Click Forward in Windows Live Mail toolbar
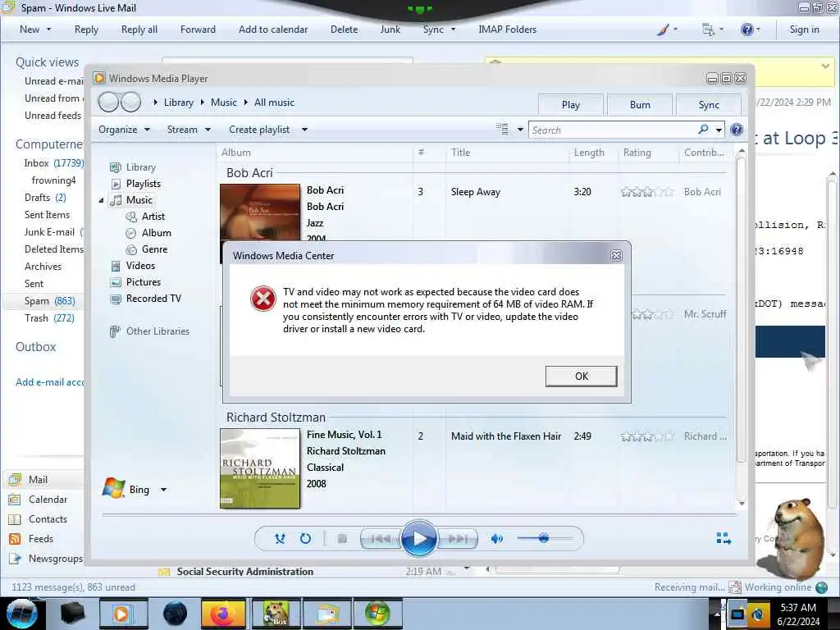The height and width of the screenshot is (630, 840). (x=198, y=30)
